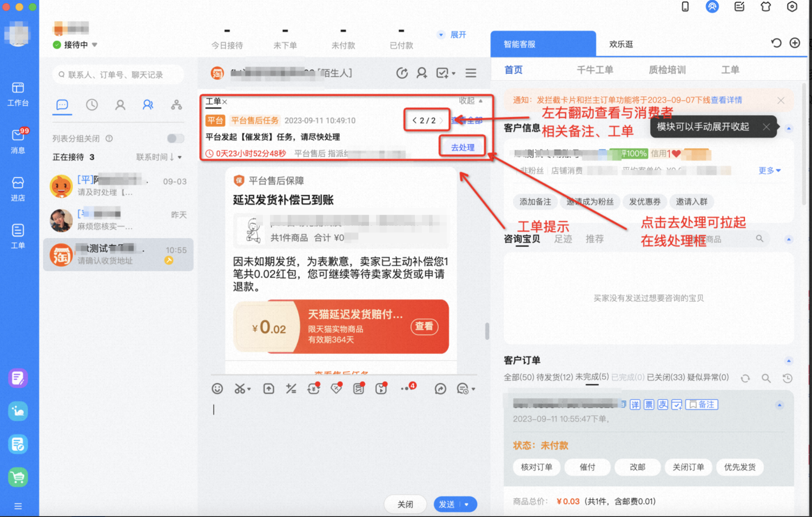812x517 pixels.
Task: Click the 发优惠券 button
Action: [x=645, y=201]
